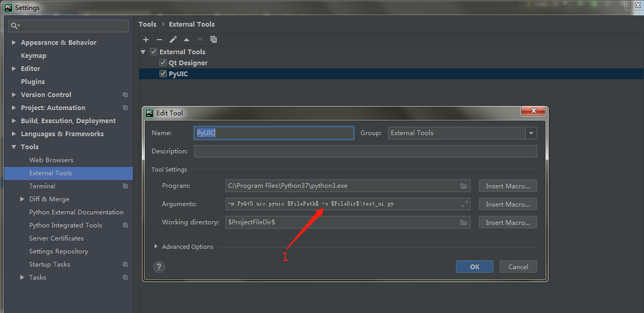The image size is (644, 313).
Task: Click the settings search magnifier icon
Action: click(15, 26)
